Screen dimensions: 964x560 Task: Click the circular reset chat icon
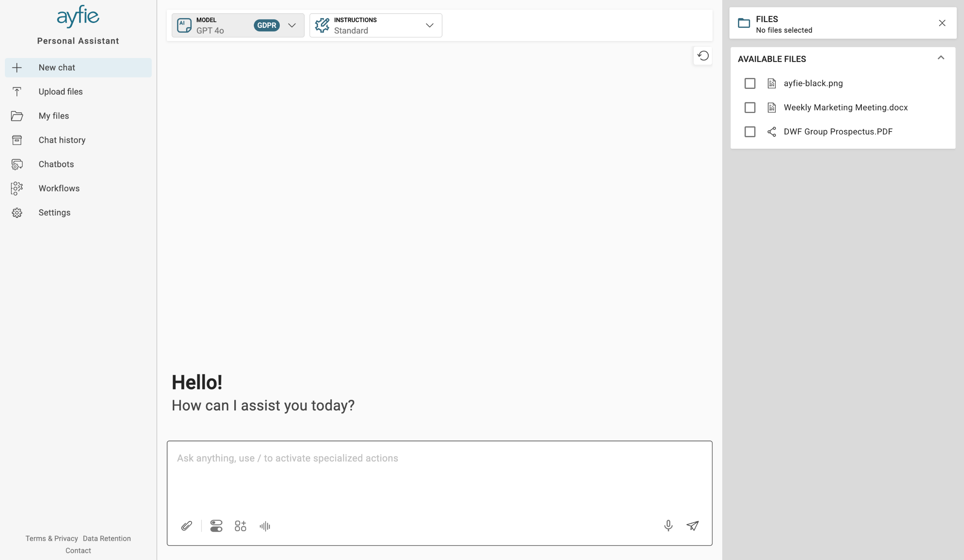coord(703,56)
